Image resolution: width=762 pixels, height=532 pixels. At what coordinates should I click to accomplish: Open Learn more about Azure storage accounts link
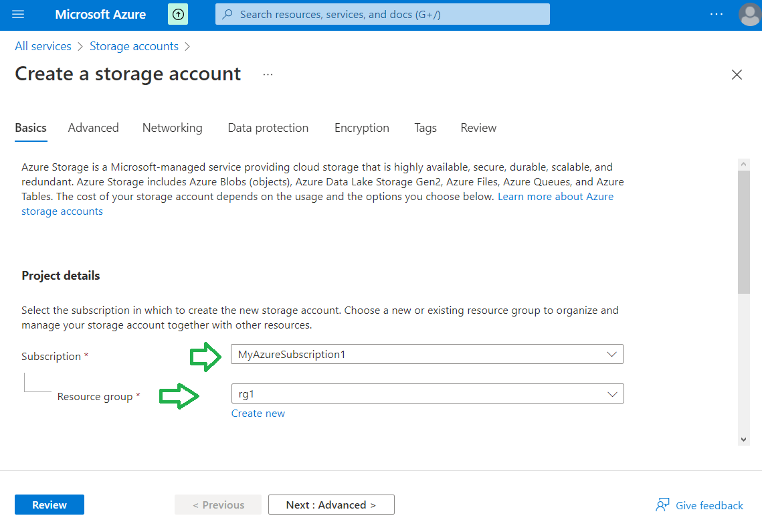tap(555, 197)
